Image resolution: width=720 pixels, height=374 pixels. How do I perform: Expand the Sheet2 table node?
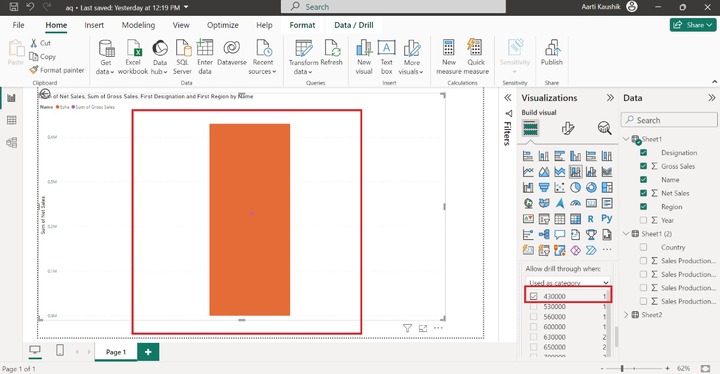tap(626, 315)
